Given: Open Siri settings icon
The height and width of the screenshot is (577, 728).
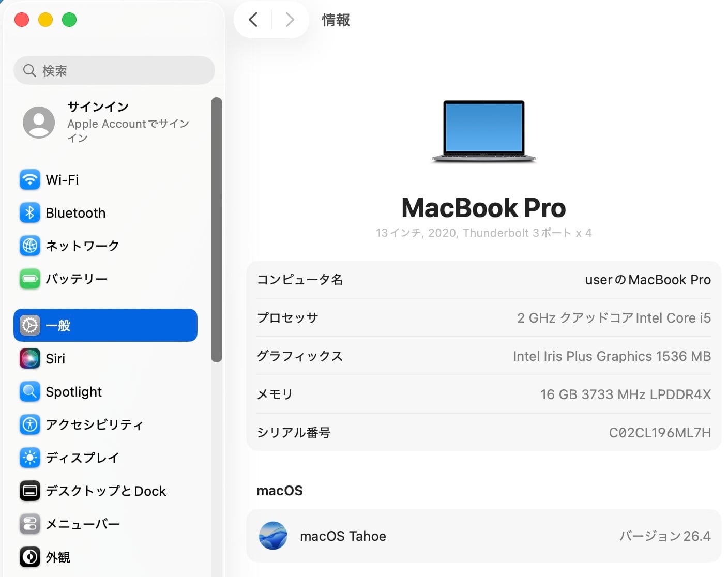Looking at the screenshot, I should click(x=30, y=358).
